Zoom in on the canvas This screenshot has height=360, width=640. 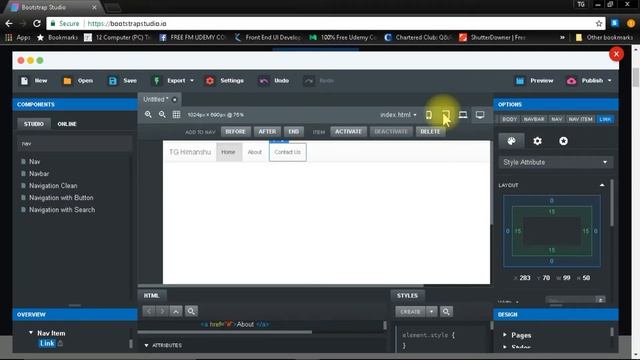point(148,115)
